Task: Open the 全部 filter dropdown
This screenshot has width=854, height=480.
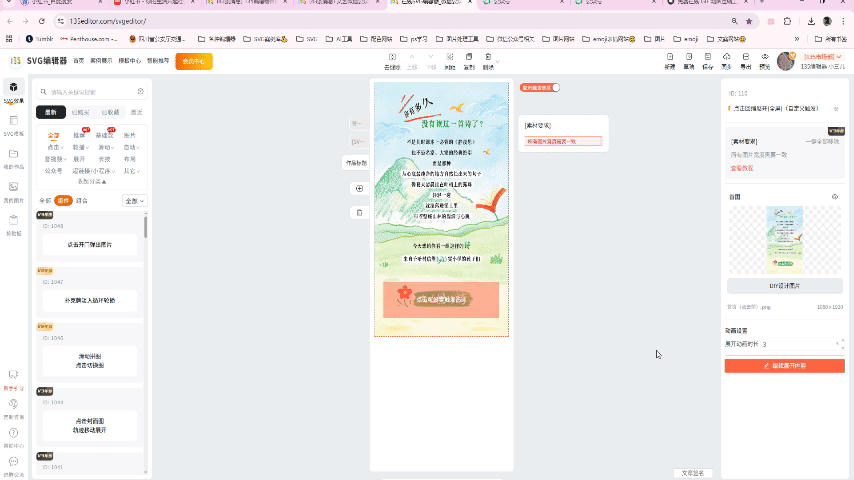Action: (x=135, y=201)
